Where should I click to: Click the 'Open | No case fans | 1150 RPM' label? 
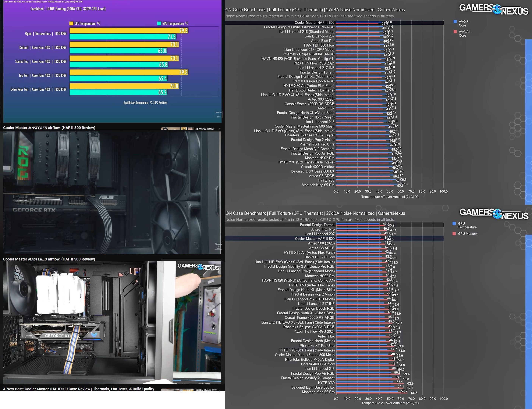point(46,34)
